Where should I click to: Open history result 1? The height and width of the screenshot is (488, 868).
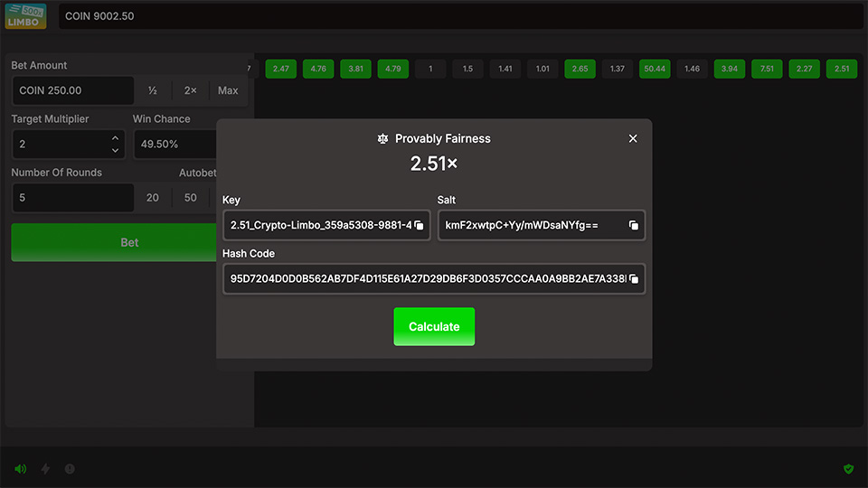(x=430, y=69)
